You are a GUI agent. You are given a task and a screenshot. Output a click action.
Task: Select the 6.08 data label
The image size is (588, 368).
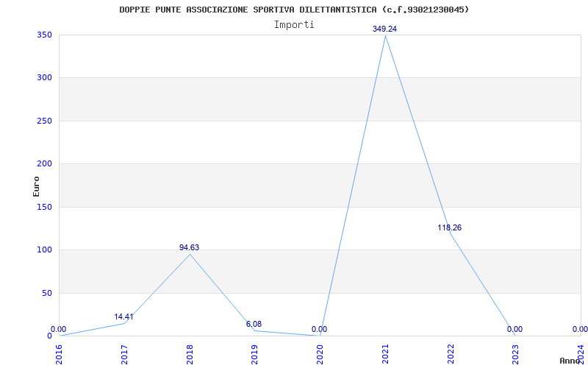tap(254, 324)
